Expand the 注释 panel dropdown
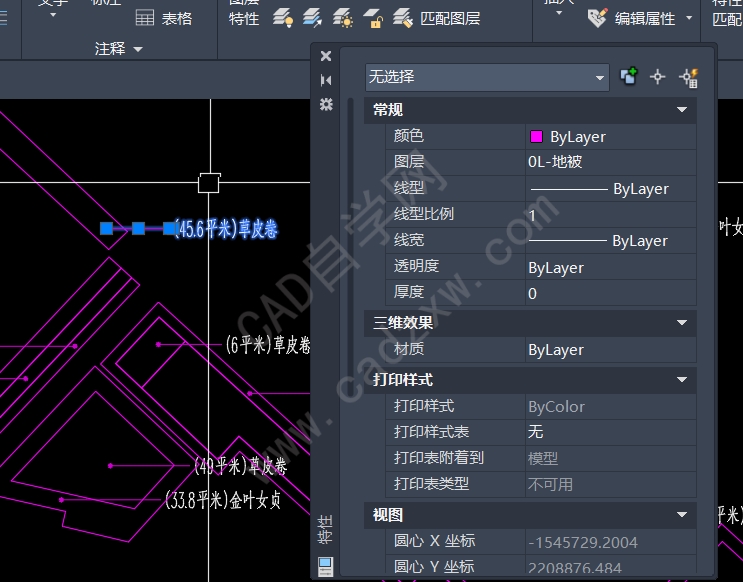Screen dimensions: 743x582 pos(138,49)
